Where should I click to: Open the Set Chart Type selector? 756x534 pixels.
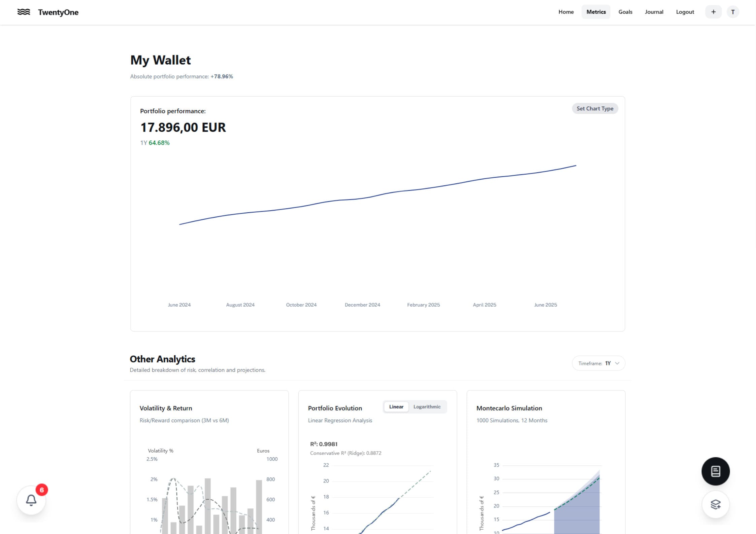click(595, 109)
